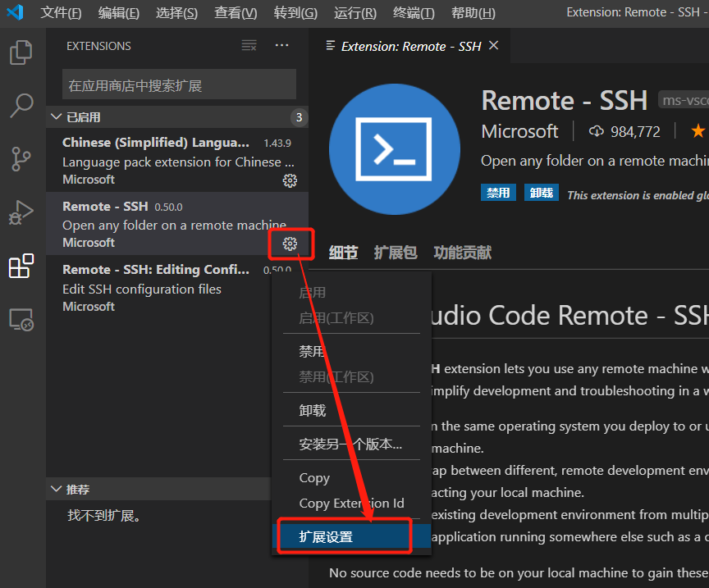Focus the 在应用商店中搜索扩展 search box
The height and width of the screenshot is (588, 709).
coord(179,84)
